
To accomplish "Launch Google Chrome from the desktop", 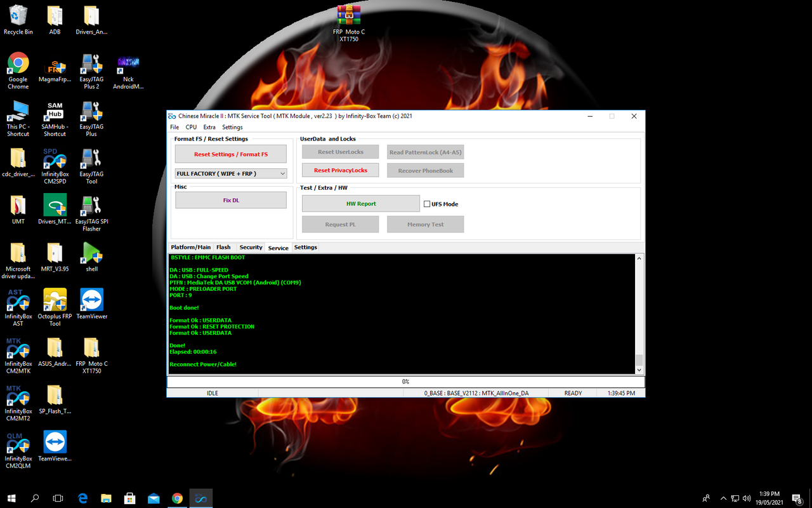I will tap(18, 71).
